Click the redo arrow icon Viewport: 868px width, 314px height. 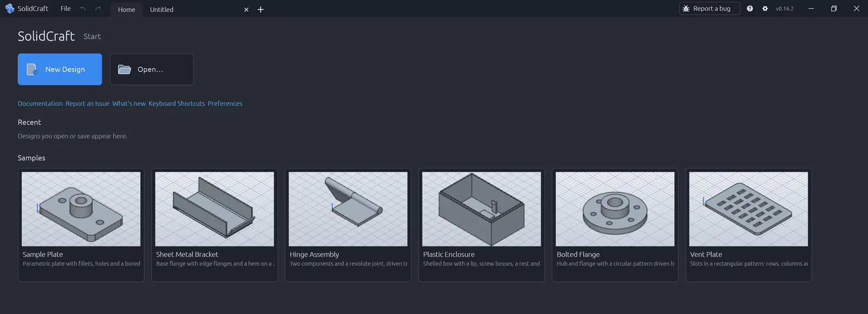pos(98,9)
